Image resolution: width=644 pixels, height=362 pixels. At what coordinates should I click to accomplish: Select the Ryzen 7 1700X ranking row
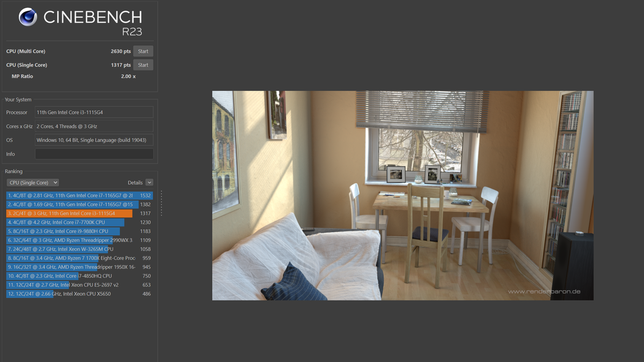(79, 258)
